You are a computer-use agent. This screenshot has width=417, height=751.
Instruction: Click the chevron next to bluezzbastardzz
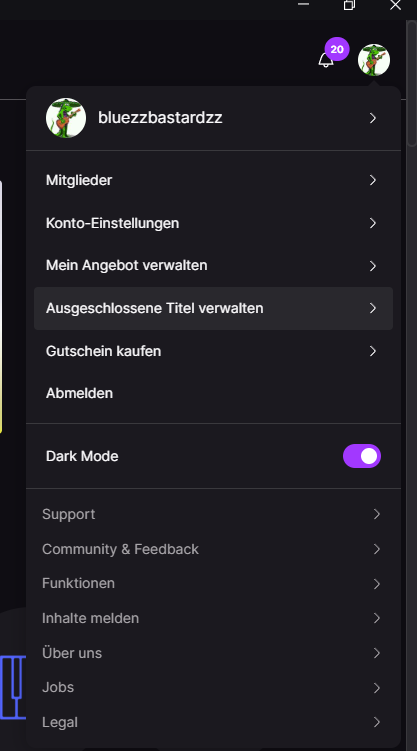point(373,118)
